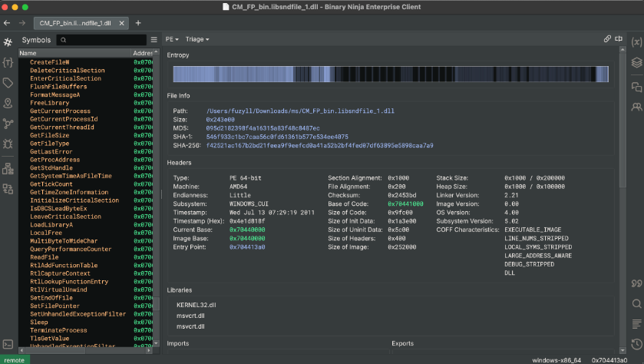Open the Variables panel icon

pos(636,41)
